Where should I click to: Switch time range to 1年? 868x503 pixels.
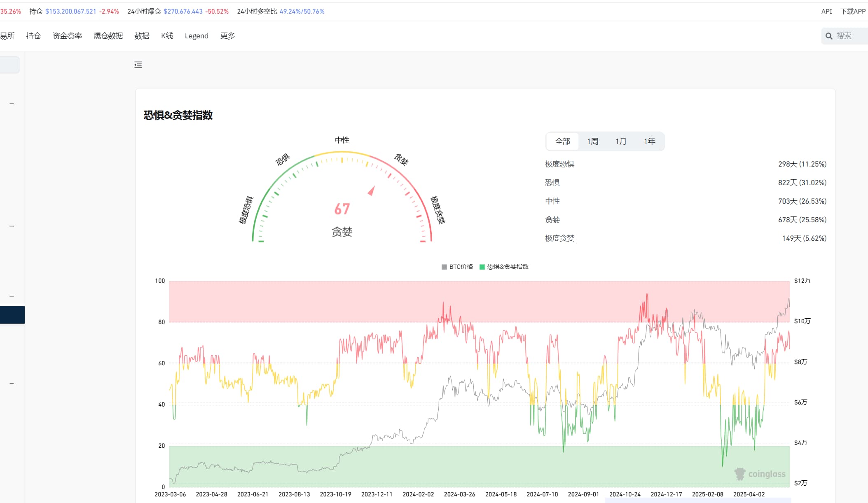point(649,141)
